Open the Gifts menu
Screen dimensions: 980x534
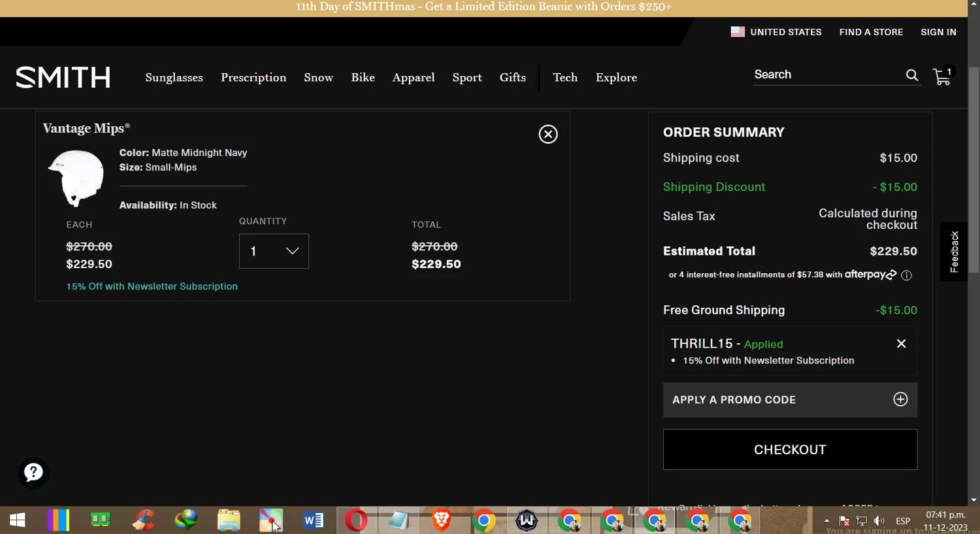tap(513, 77)
